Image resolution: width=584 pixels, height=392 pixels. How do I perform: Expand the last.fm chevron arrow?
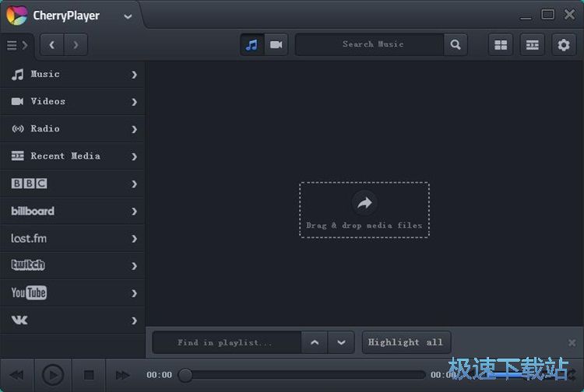[134, 239]
